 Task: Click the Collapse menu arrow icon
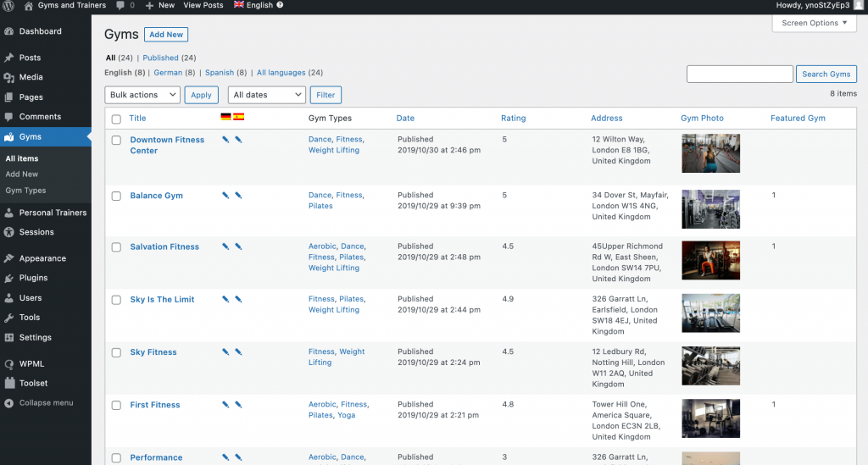8,403
